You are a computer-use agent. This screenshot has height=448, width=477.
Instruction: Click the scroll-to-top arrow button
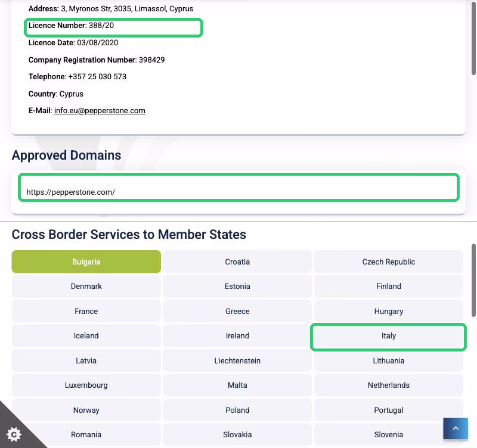[x=456, y=428]
